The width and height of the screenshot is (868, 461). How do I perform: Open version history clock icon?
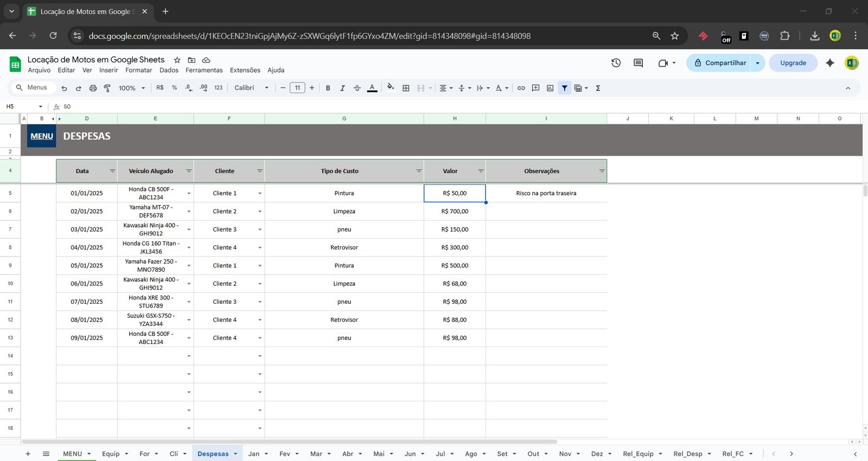coord(616,63)
